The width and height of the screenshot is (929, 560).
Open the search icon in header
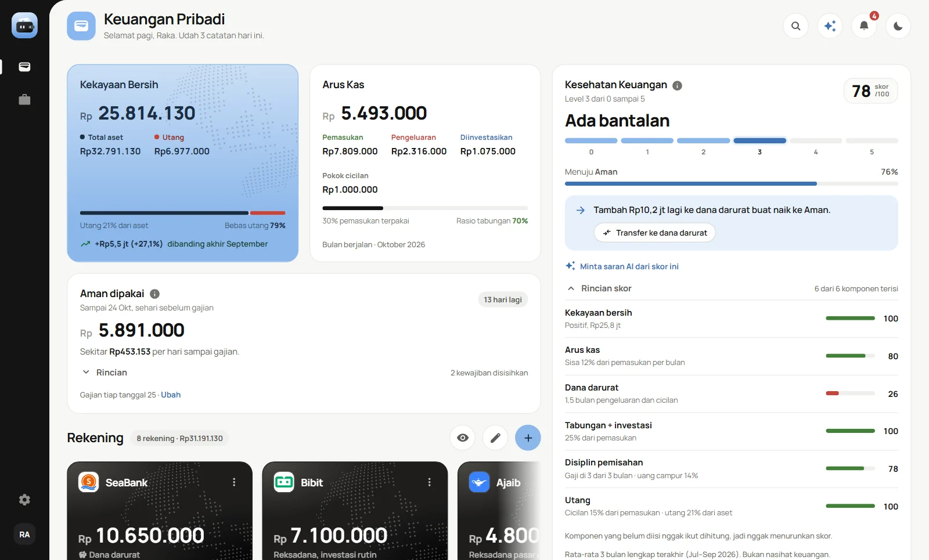pos(795,26)
